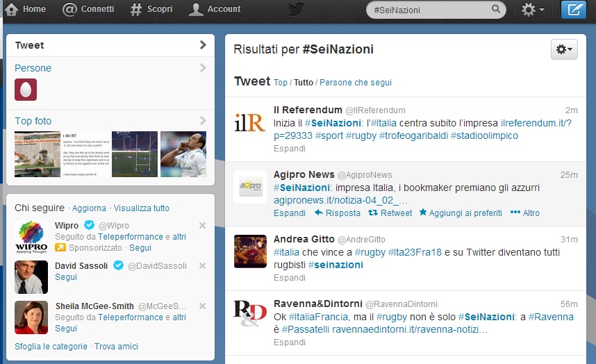Expand the Persone chevron arrow
596x364 pixels.
[x=203, y=68]
